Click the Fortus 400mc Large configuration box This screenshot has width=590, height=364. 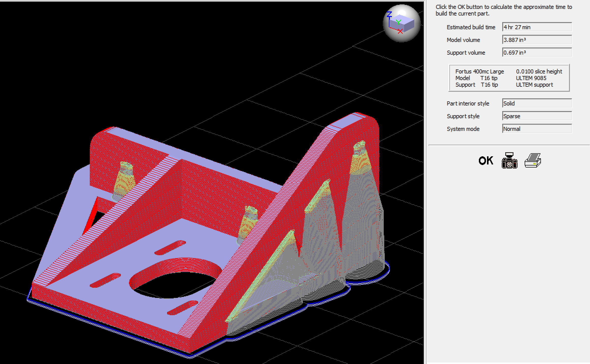click(479, 71)
